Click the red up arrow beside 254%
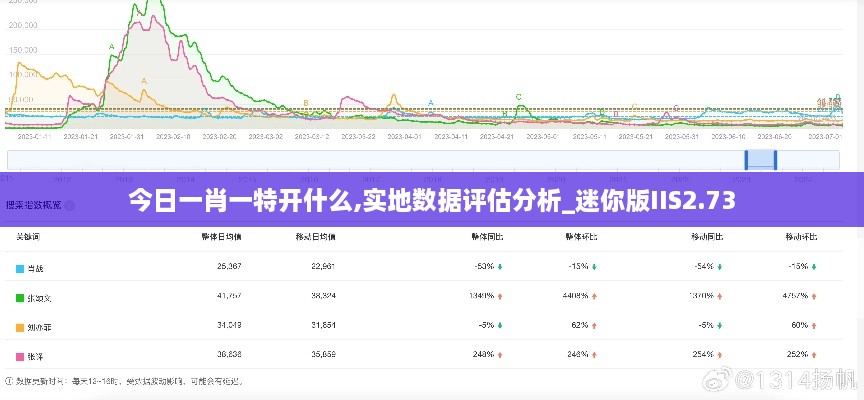The width and height of the screenshot is (864, 400). tap(719, 355)
